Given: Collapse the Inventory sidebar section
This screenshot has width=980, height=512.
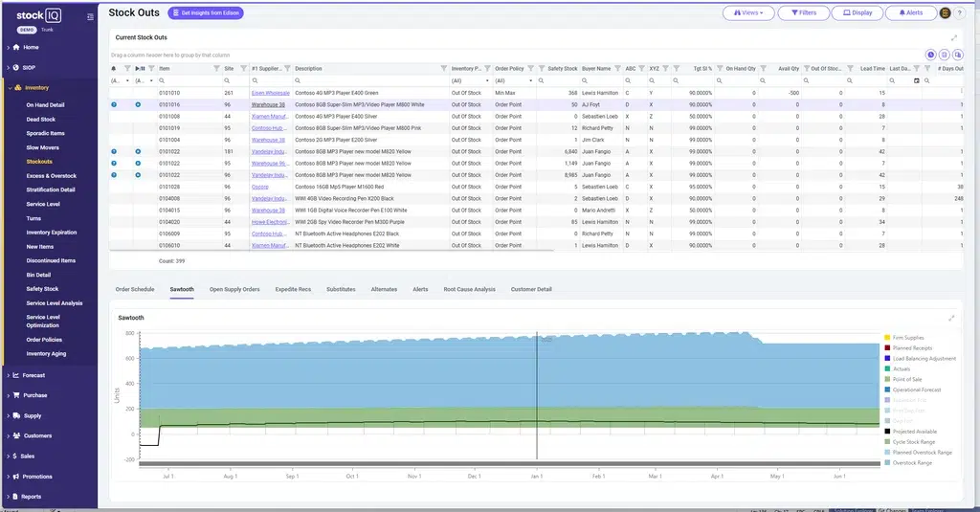Looking at the screenshot, I should [x=8, y=87].
